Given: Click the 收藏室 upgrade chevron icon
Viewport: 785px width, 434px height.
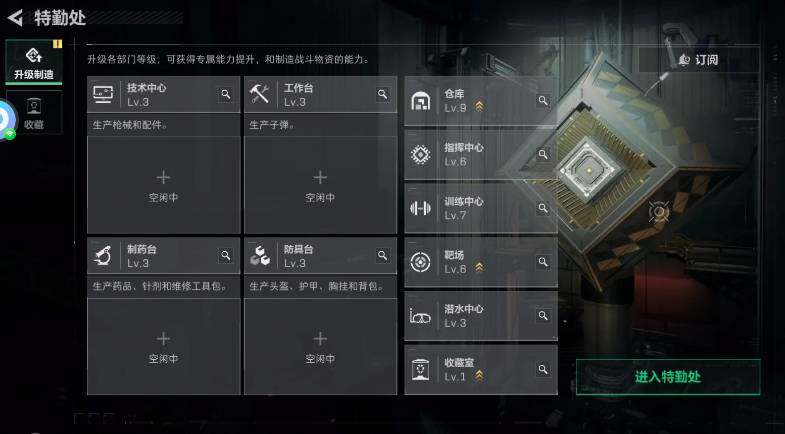Looking at the screenshot, I should point(479,375).
